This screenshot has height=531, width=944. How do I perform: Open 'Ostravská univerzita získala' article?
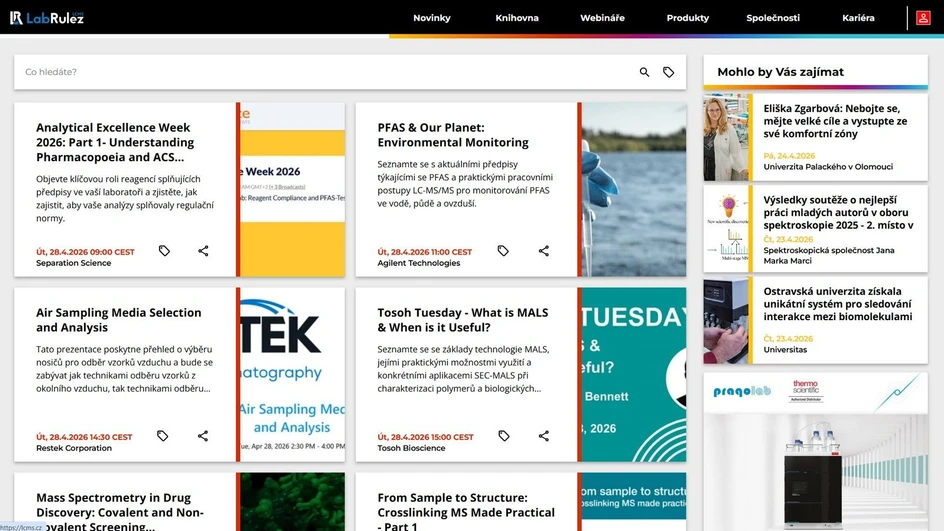coord(837,304)
